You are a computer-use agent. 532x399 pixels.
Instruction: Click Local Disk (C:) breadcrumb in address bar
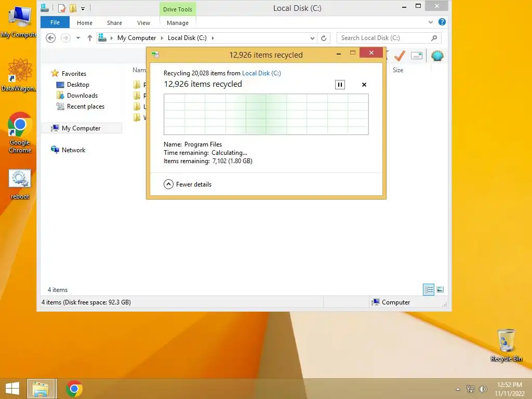click(187, 38)
